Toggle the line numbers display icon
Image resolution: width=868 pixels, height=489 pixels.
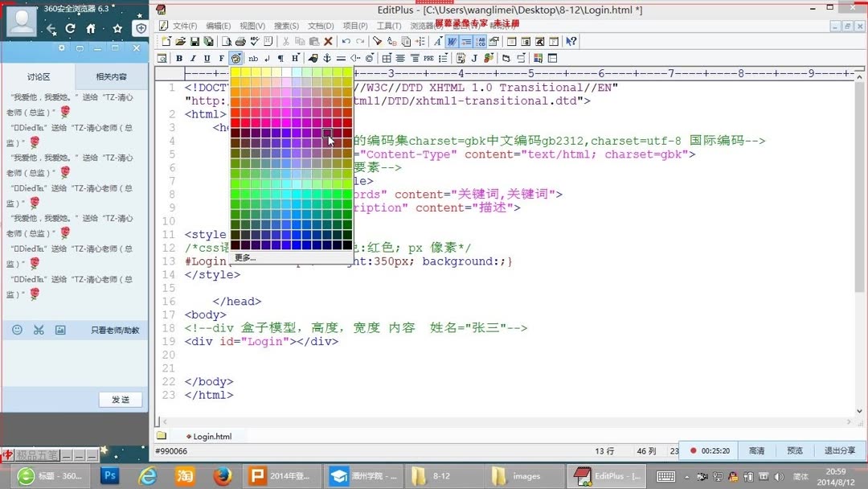[x=480, y=41]
